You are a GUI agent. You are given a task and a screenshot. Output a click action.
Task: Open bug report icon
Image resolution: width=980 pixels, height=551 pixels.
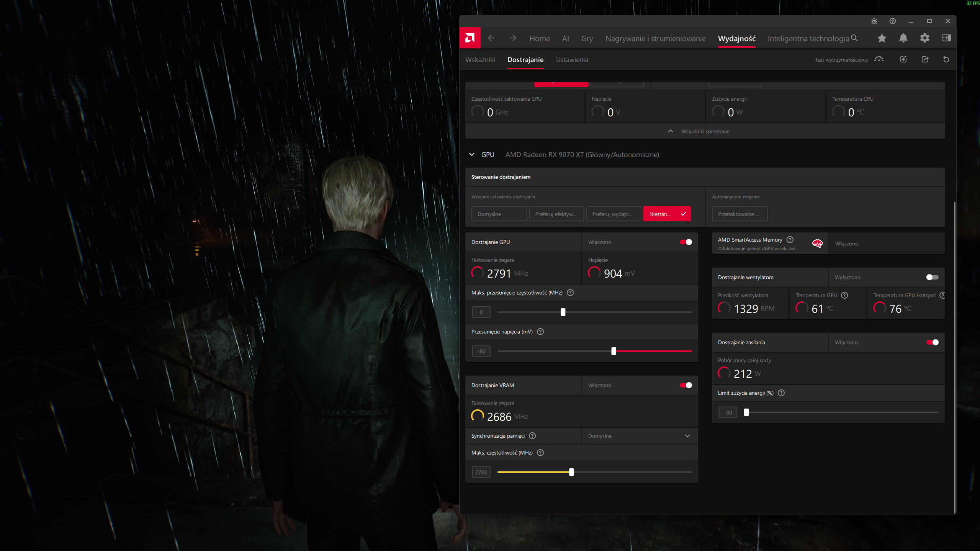(x=874, y=21)
